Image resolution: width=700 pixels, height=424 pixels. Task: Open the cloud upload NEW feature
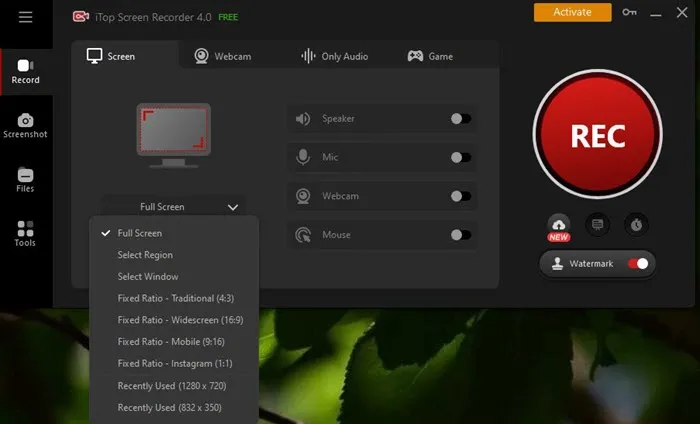[x=558, y=228]
